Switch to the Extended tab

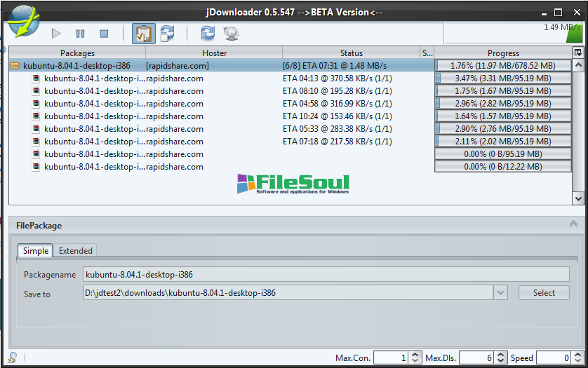[x=75, y=251]
